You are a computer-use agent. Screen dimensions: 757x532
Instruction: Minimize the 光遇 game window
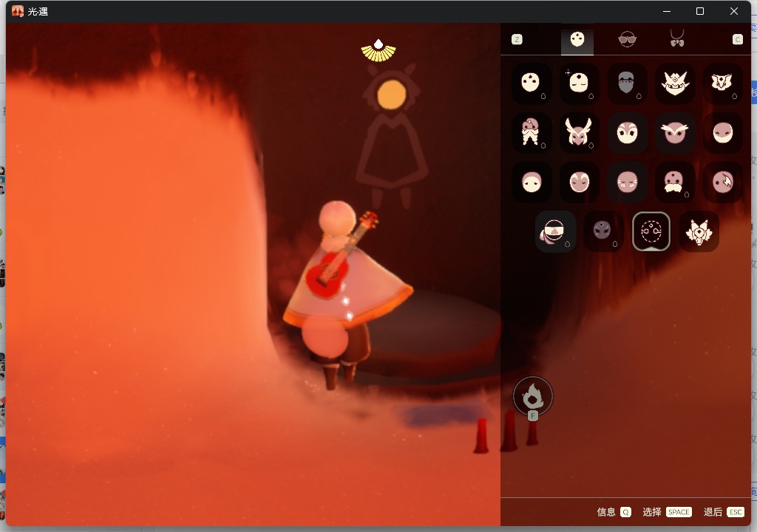pyautogui.click(x=667, y=11)
